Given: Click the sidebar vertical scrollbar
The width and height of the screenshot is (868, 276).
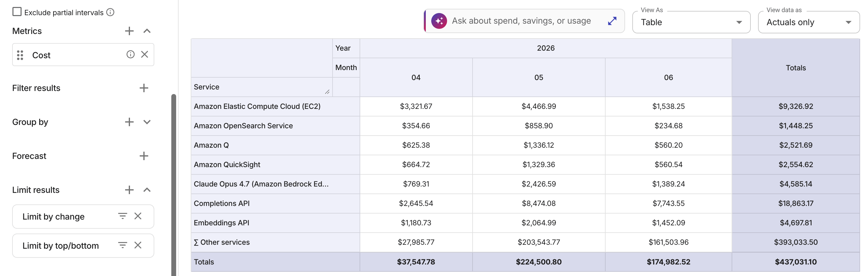Looking at the screenshot, I should [173, 185].
